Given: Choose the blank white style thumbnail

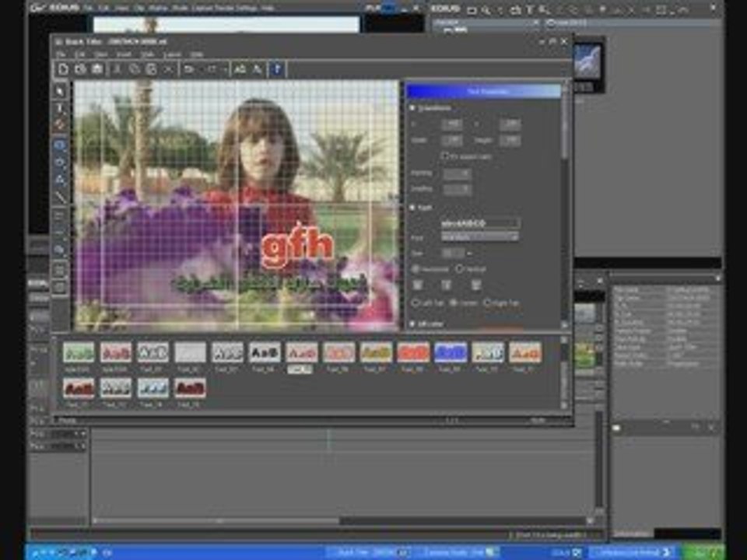Looking at the screenshot, I should click(x=190, y=352).
